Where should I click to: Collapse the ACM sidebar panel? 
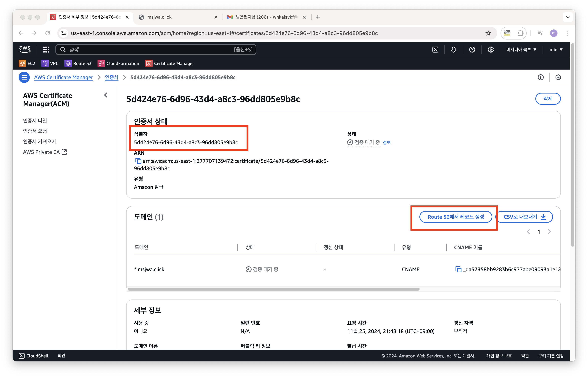tap(106, 95)
